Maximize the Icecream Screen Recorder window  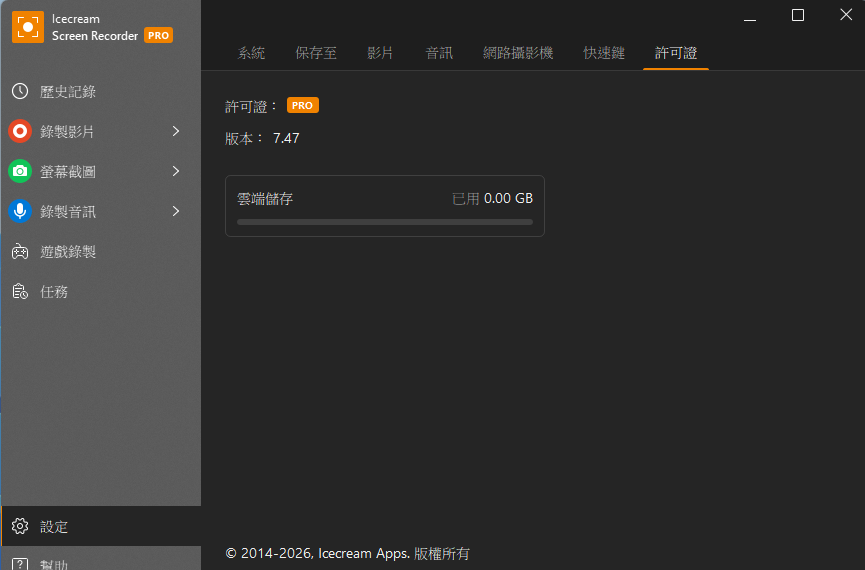[x=798, y=15]
